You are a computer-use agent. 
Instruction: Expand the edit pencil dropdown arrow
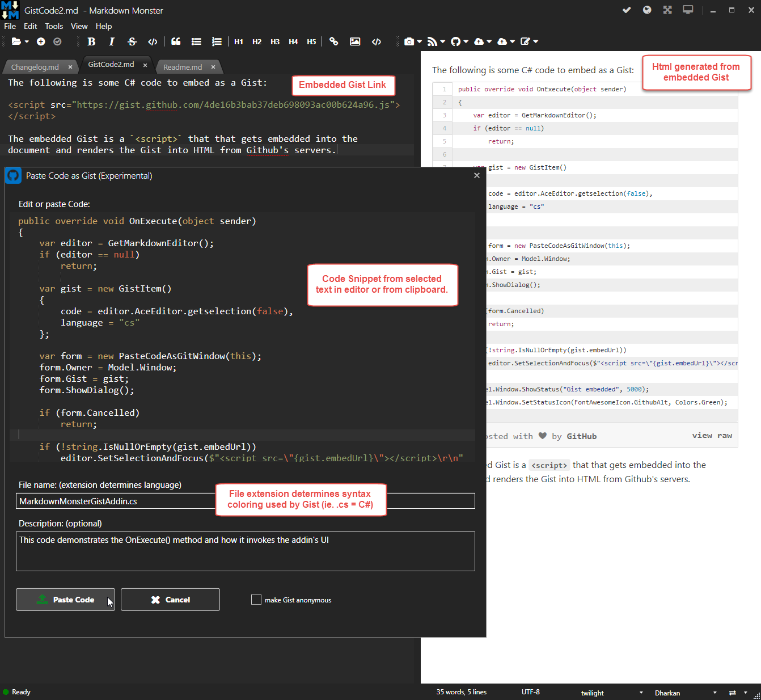click(x=536, y=41)
